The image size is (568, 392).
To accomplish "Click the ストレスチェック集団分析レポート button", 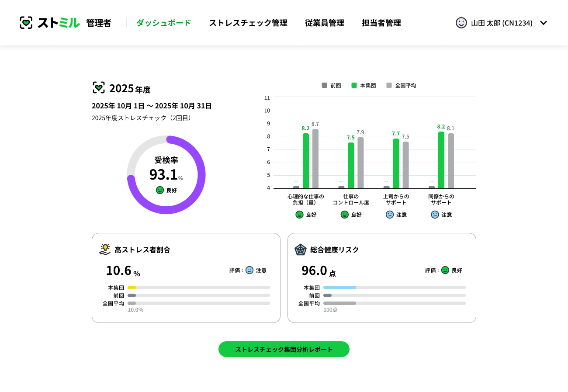I will tap(284, 349).
